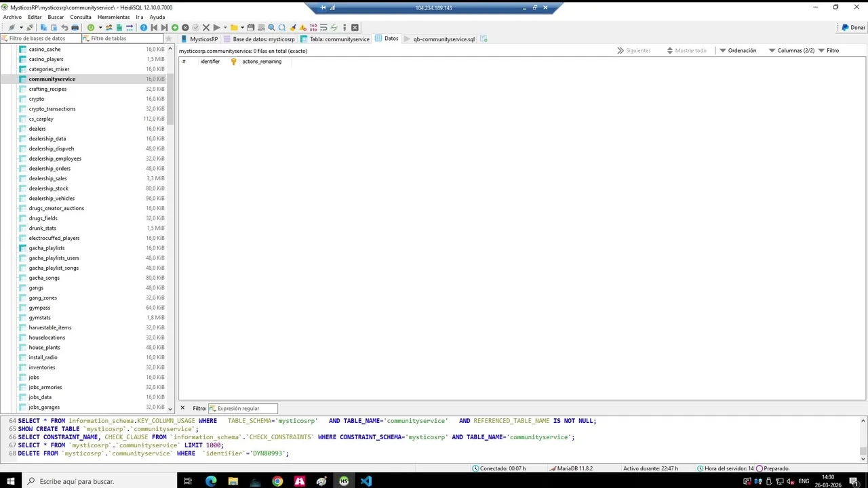Click the actions_remaining column header

262,62
